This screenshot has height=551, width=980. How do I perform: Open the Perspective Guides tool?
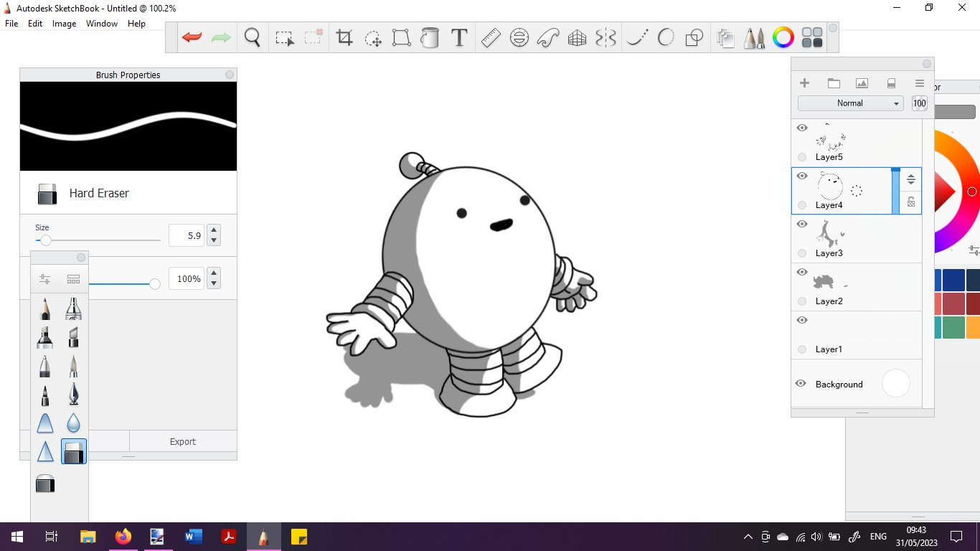[x=577, y=37]
